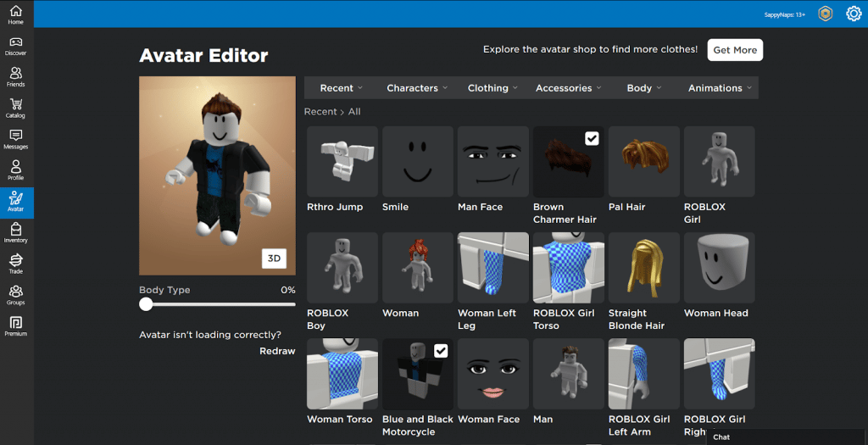Expand the Accessories dropdown tab
This screenshot has width=868, height=445.
569,88
